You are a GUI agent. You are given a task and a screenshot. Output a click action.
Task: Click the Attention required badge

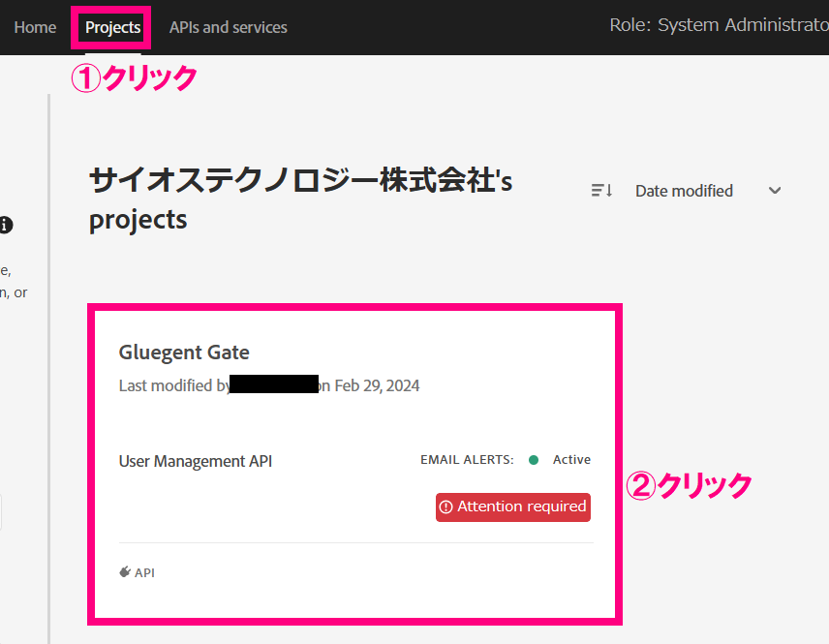tap(513, 507)
